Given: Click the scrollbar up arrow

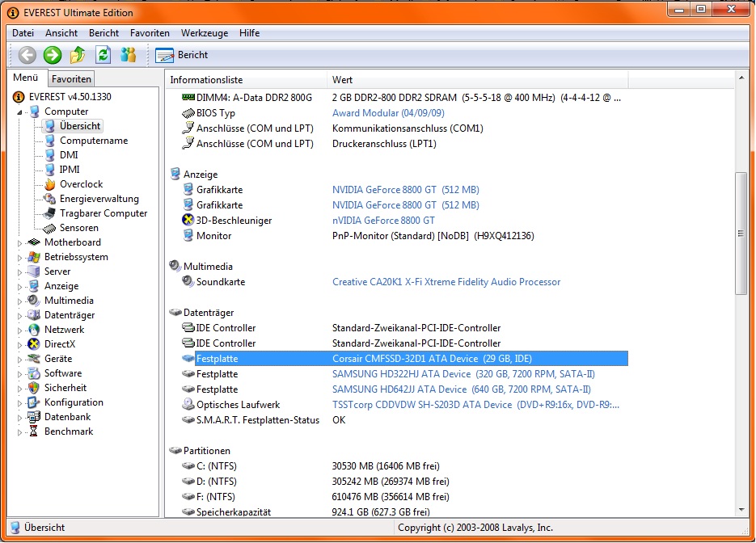Looking at the screenshot, I should coord(741,78).
